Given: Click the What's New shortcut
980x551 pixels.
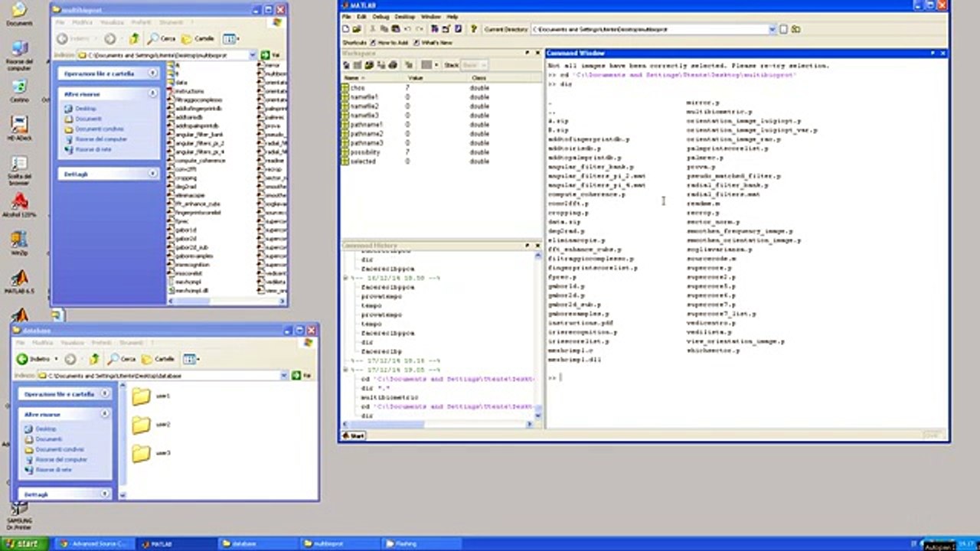Looking at the screenshot, I should pos(433,43).
